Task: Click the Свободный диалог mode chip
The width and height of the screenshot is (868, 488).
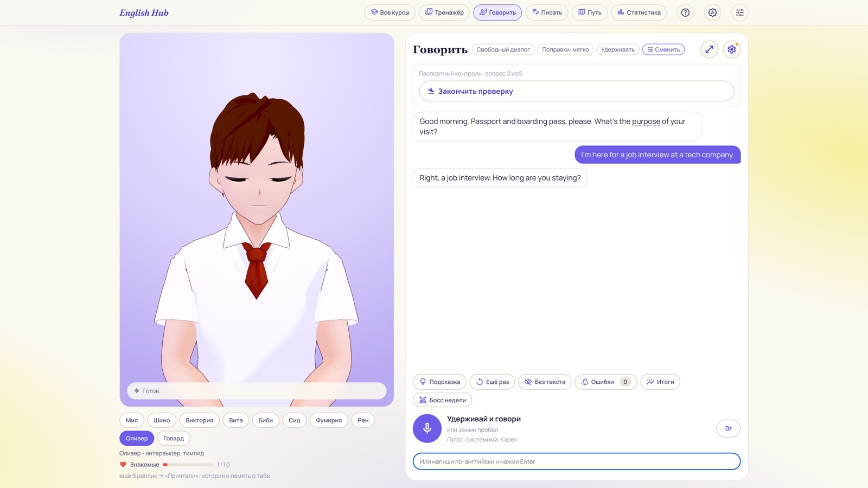Action: 503,49
